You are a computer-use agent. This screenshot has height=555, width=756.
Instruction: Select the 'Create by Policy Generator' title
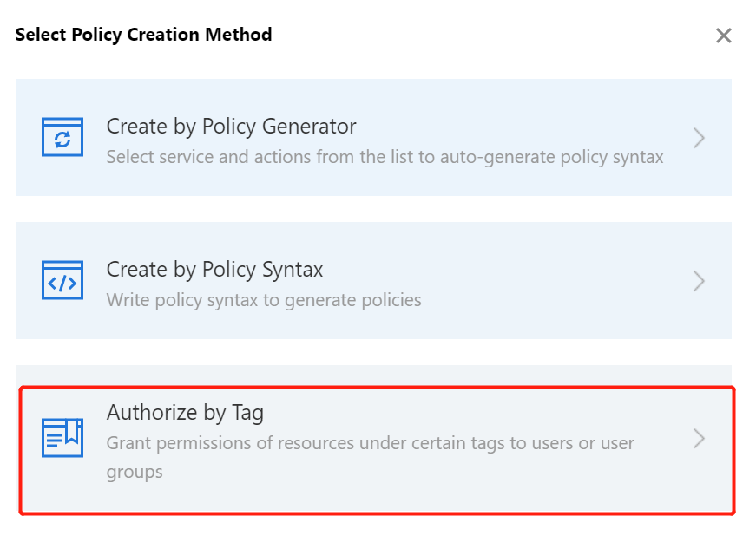(231, 127)
